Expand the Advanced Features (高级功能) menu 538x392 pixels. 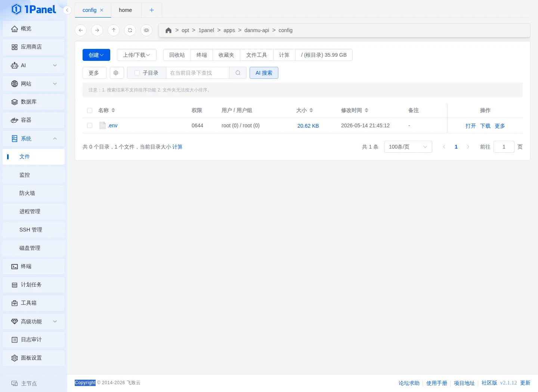tap(34, 321)
